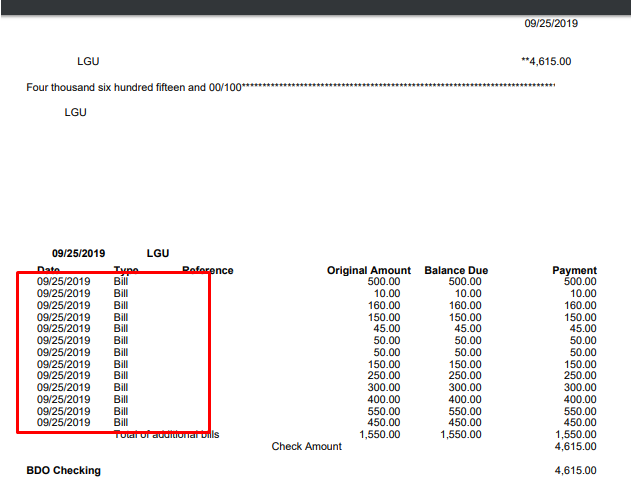This screenshot has height=501, width=632.
Task: Click the 'Total of additional bills' label
Action: (166, 434)
